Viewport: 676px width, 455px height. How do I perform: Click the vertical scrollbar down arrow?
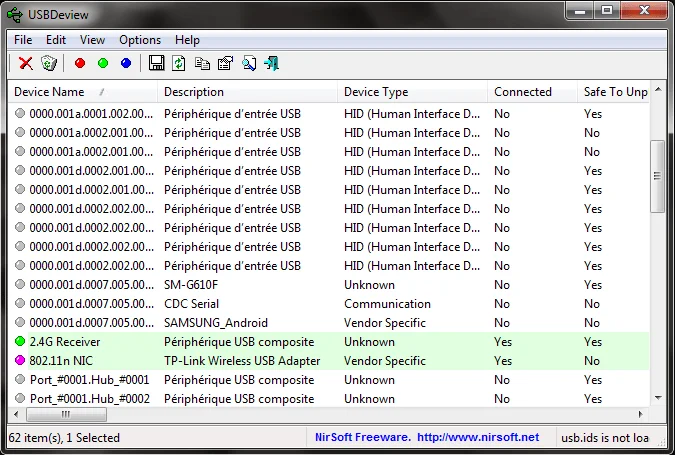click(x=657, y=397)
